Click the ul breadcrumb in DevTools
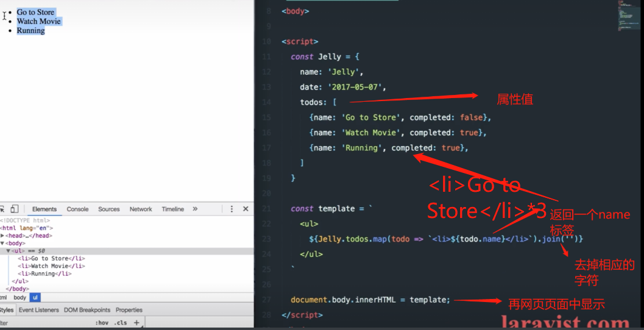 [35, 298]
